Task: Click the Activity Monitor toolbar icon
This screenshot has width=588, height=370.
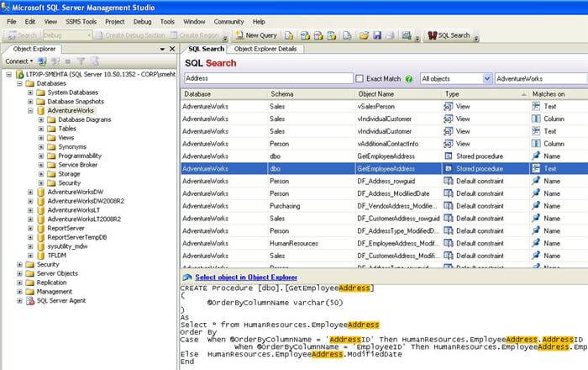Action: [x=407, y=35]
